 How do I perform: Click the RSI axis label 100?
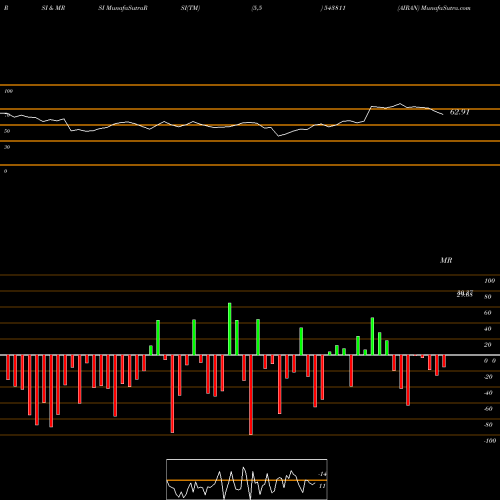(x=8, y=91)
